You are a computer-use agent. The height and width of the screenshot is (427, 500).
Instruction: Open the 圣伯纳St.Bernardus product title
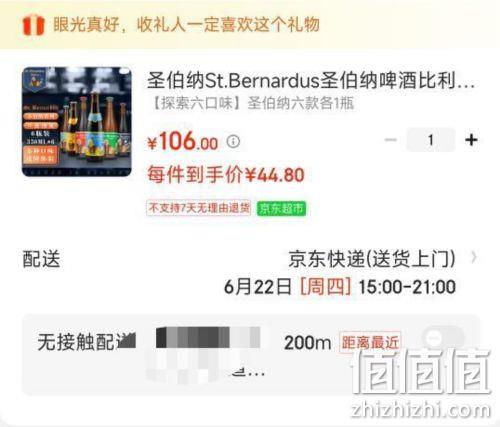[311, 81]
